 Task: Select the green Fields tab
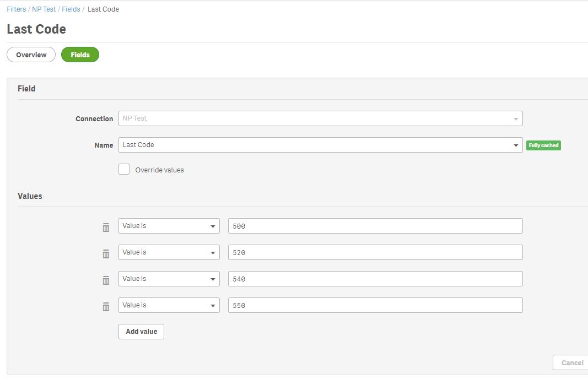click(x=80, y=55)
